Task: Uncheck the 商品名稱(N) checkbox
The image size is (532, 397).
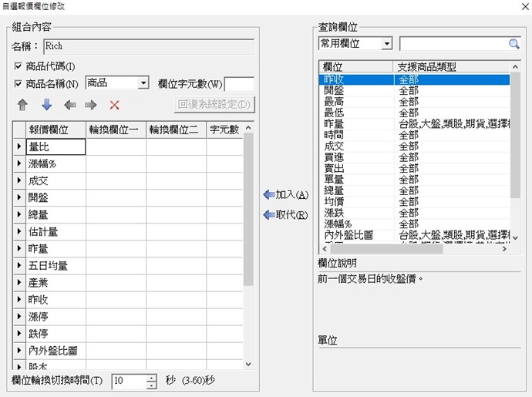Action: [19, 83]
